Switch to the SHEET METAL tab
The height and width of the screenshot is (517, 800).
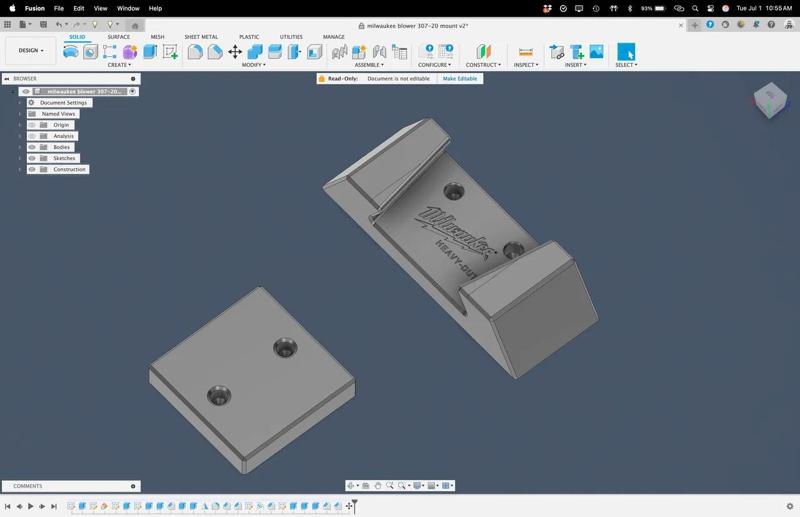coord(200,37)
